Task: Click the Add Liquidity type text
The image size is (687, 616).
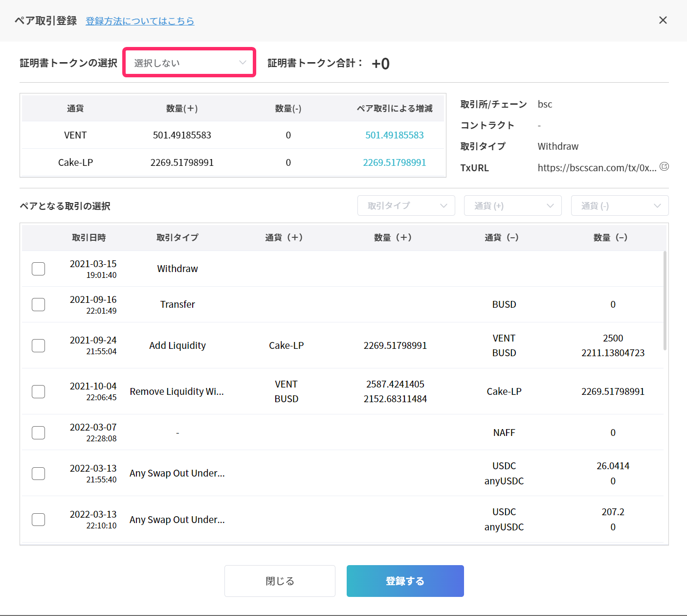Action: 177,345
